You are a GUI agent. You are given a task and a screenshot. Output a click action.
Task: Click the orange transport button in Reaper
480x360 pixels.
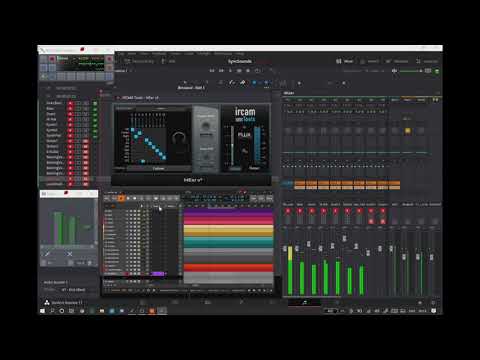click(x=121, y=198)
